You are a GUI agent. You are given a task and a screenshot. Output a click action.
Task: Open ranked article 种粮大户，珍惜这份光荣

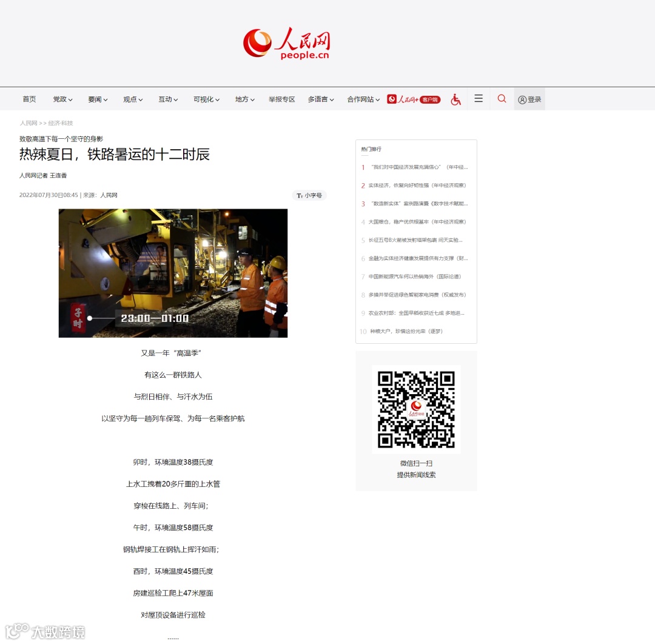406,331
